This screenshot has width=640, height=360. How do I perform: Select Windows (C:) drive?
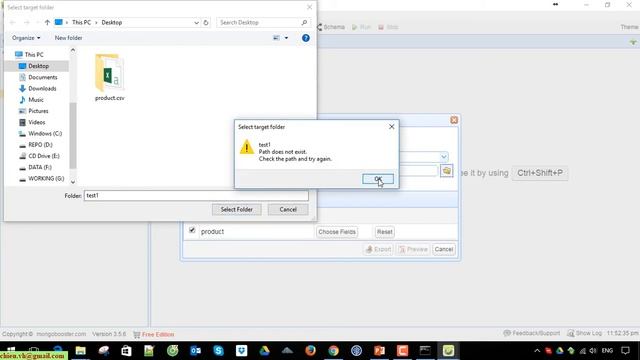[x=45, y=133]
